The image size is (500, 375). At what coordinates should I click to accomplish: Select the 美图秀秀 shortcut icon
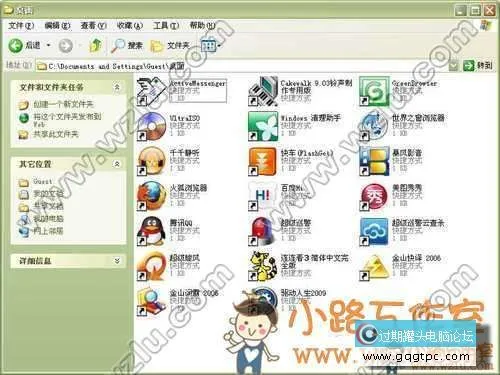click(x=374, y=197)
